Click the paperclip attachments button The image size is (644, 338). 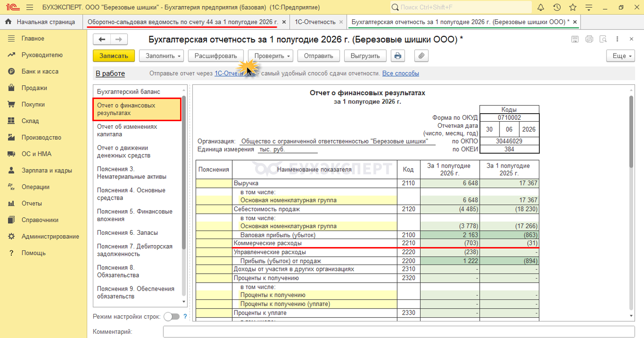coord(421,56)
